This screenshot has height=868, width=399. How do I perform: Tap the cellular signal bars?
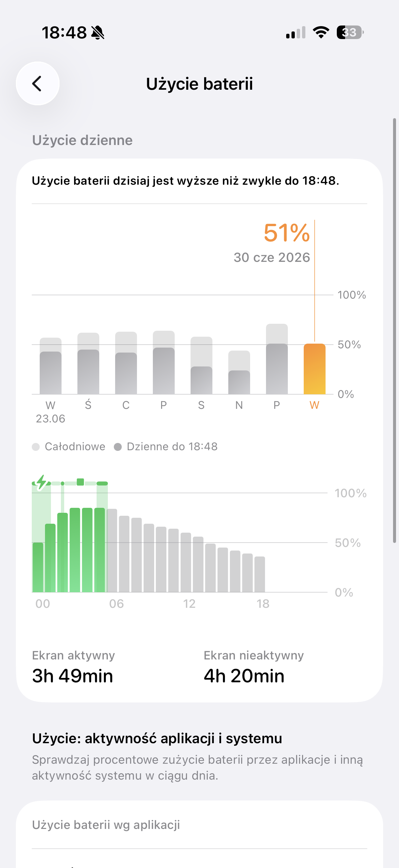point(296,32)
